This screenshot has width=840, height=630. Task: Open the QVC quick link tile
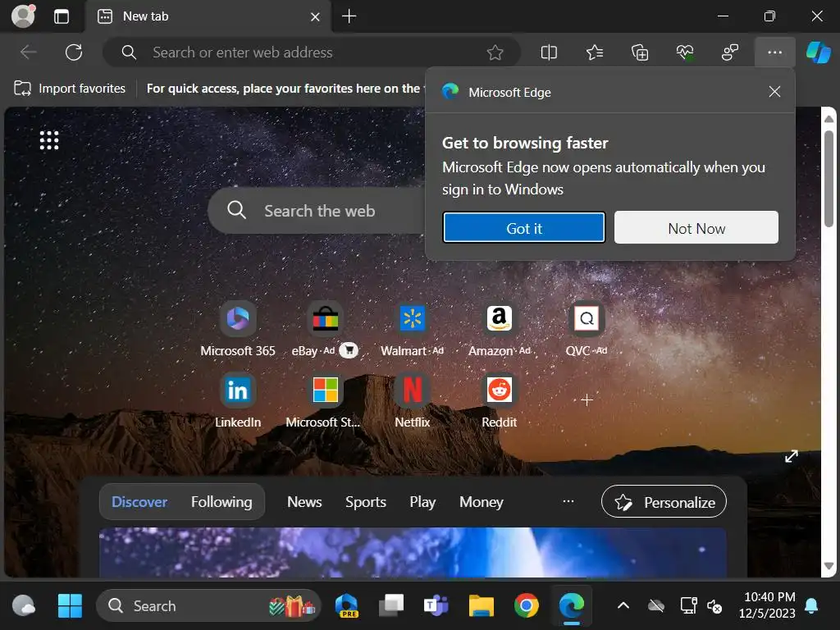587,329
